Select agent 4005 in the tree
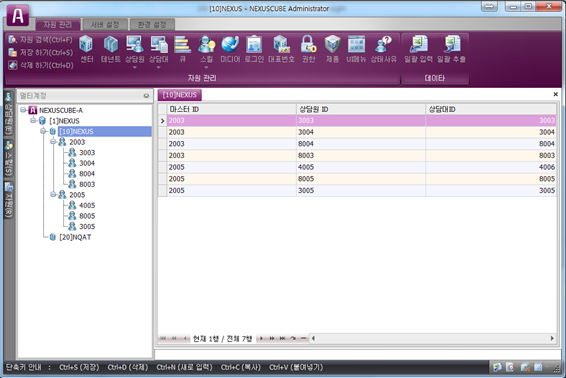The width and height of the screenshot is (566, 378). [x=87, y=205]
